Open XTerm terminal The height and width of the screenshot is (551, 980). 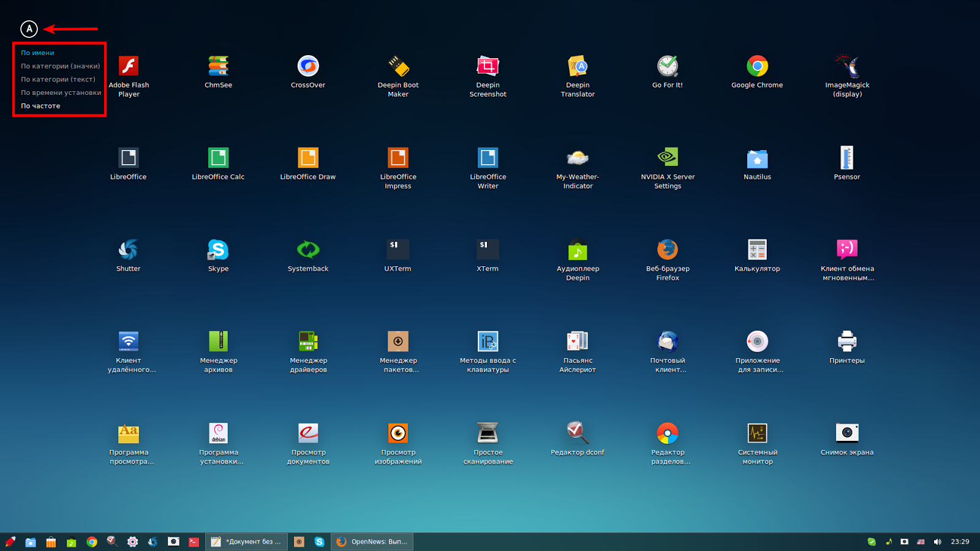pyautogui.click(x=488, y=250)
